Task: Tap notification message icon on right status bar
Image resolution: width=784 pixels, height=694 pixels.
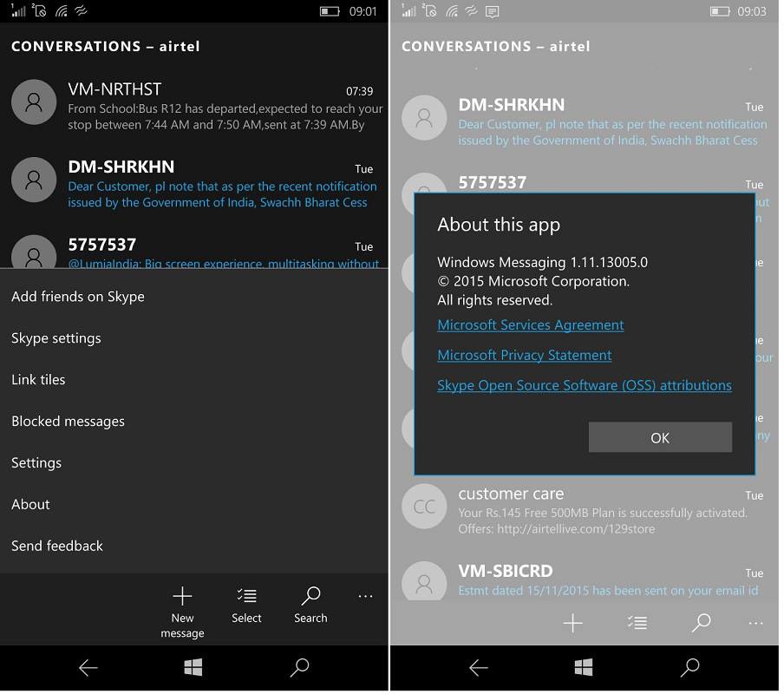Action: point(493,11)
